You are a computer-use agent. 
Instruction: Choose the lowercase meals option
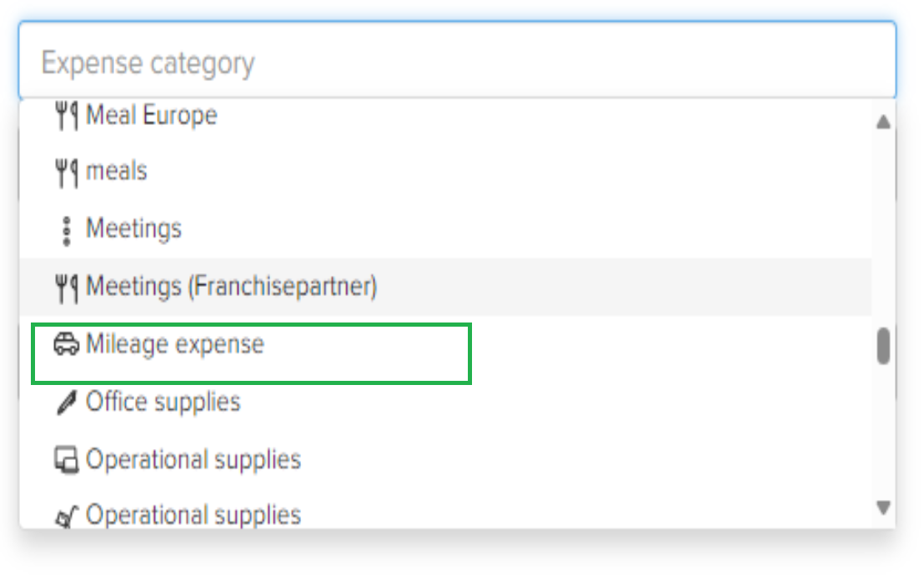[117, 172]
